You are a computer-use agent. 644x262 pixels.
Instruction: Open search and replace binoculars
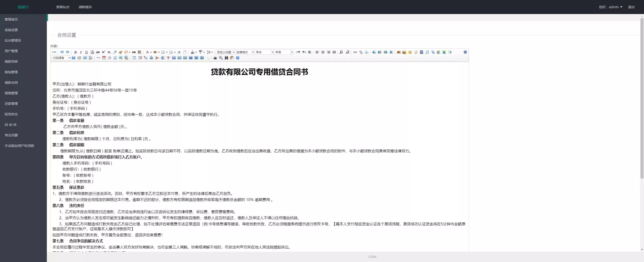(226, 58)
